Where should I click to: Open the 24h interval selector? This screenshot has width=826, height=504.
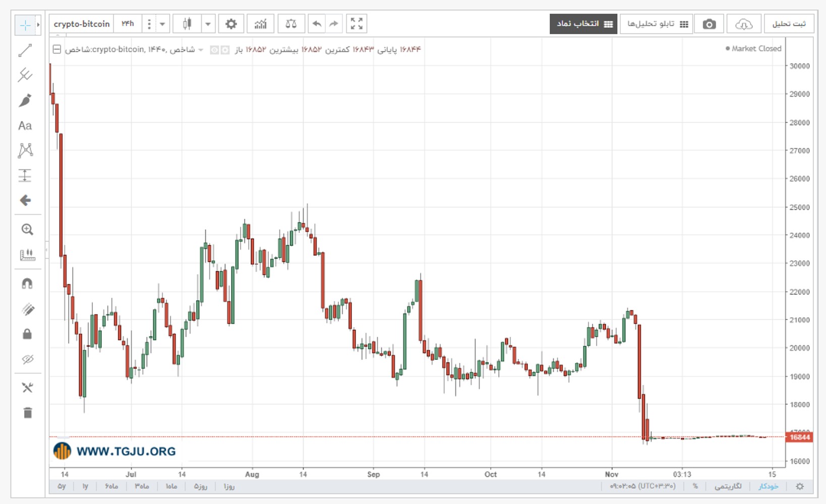click(x=128, y=24)
